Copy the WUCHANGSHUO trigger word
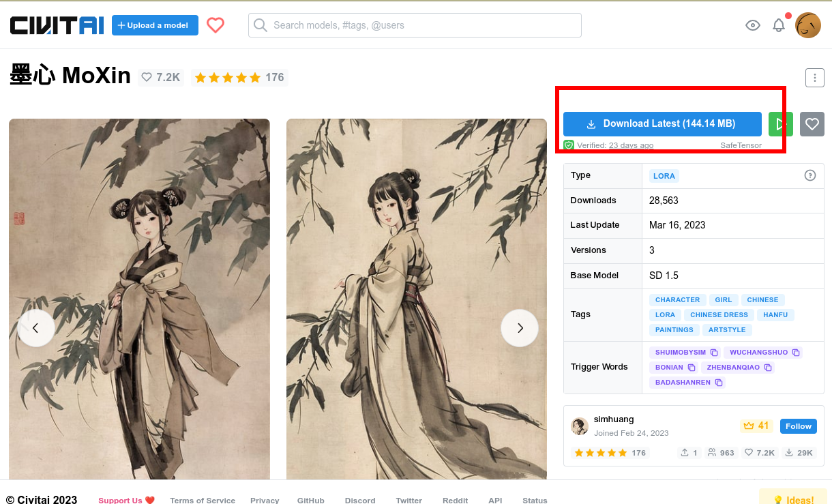832x504 pixels. click(796, 353)
